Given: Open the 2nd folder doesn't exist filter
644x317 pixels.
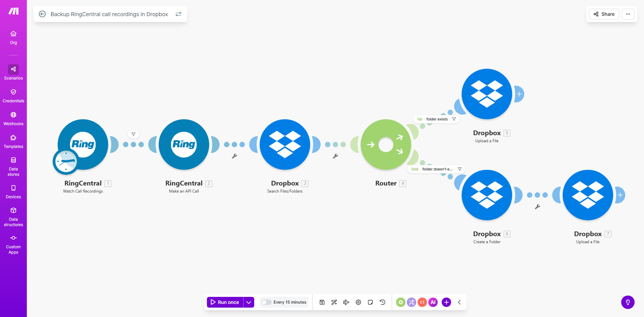Looking at the screenshot, I should click(x=436, y=169).
